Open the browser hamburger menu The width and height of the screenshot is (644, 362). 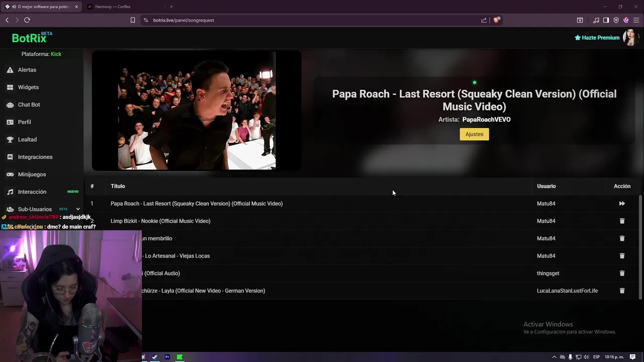tap(636, 20)
